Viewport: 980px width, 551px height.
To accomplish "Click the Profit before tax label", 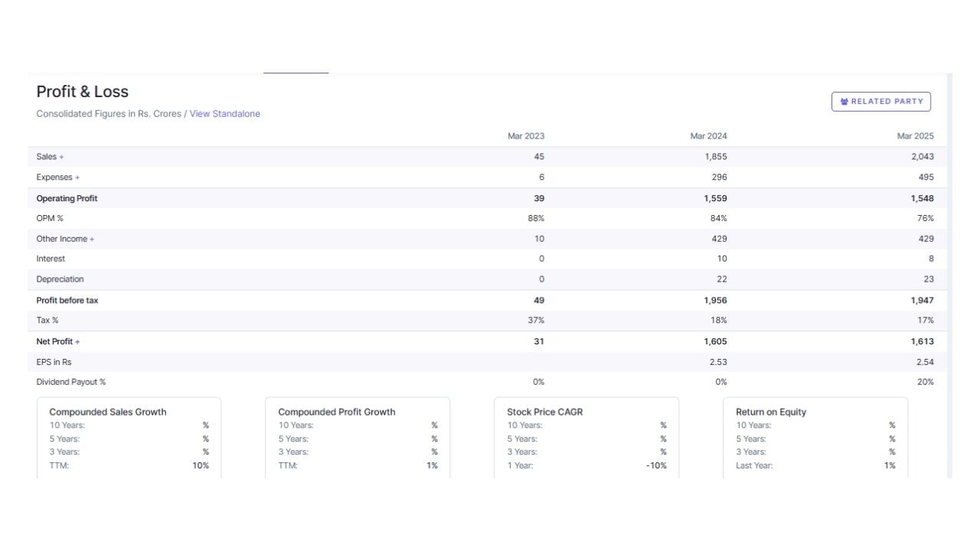I will [67, 301].
